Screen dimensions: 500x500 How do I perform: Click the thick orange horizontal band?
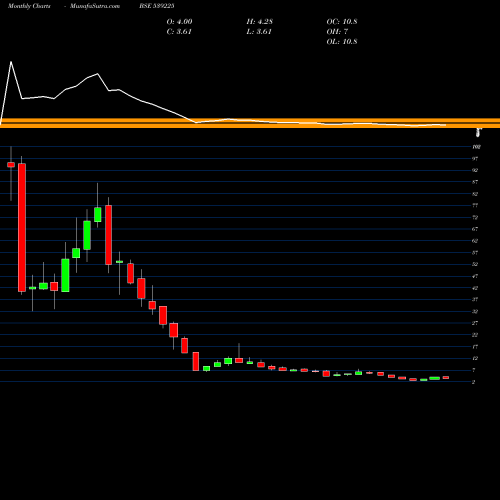tap(250, 123)
